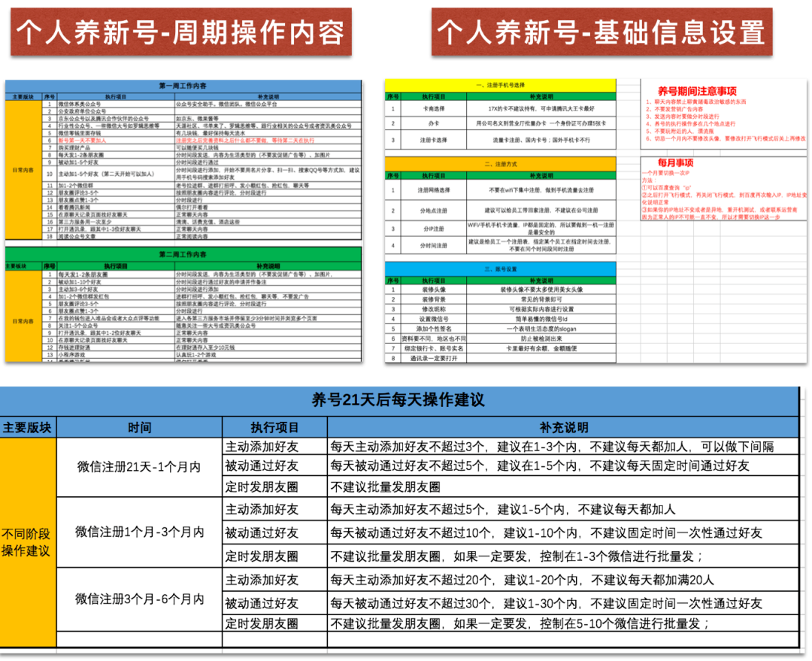Viewport: 812px width, 661px height.
Task: Select the 第二周工作内容 green header
Action: point(182,255)
